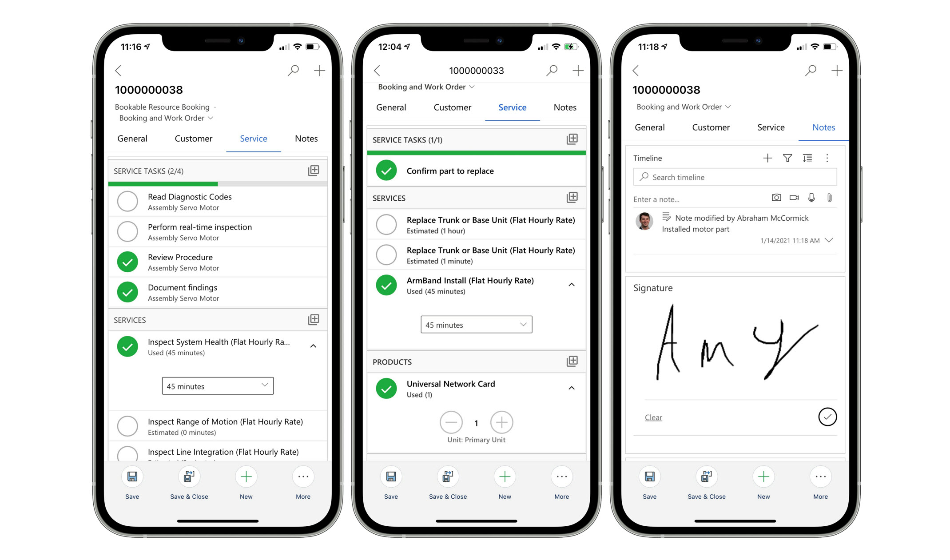Tap the Add icon on left phone
950x560 pixels.
[x=320, y=70]
